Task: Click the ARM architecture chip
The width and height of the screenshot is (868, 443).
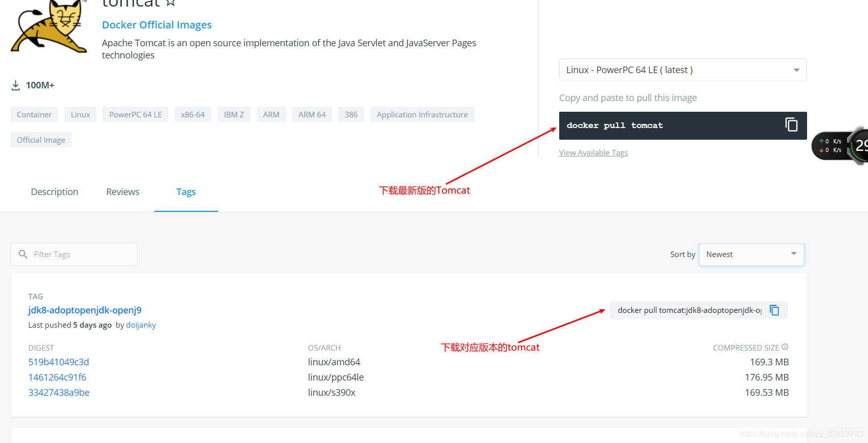Action: pyautogui.click(x=271, y=114)
